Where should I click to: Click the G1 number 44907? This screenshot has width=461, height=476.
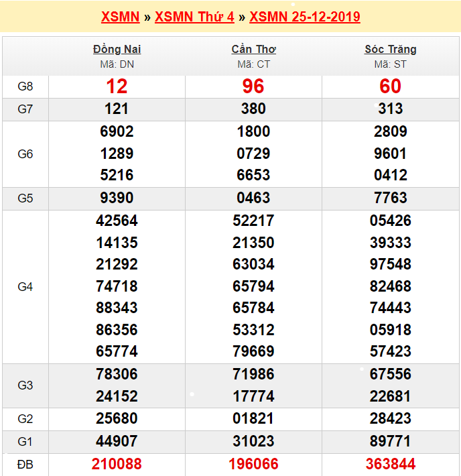(x=117, y=441)
